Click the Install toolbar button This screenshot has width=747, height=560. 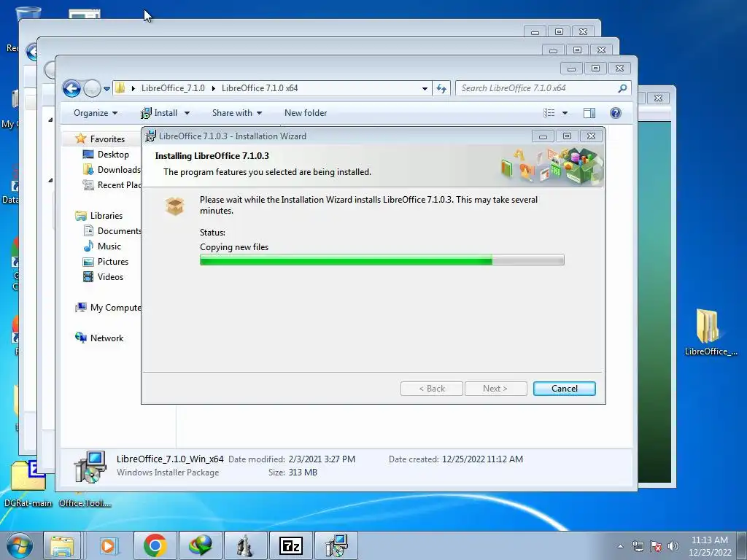[159, 113]
